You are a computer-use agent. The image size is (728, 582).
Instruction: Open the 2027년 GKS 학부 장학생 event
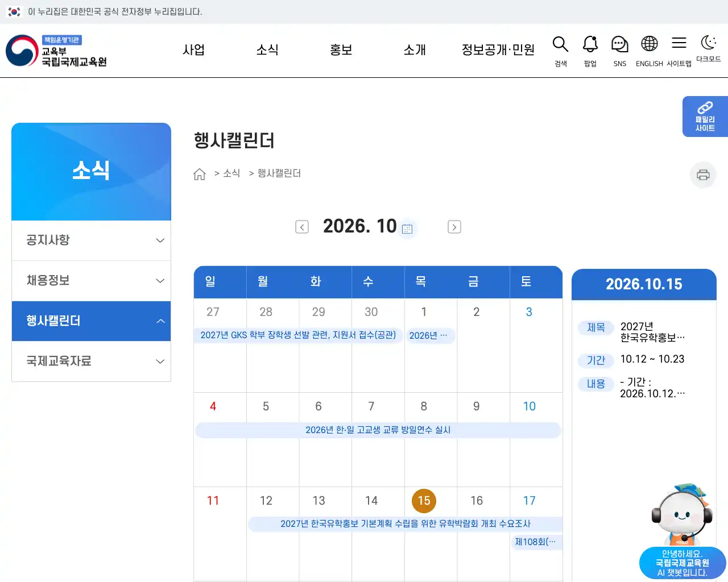[298, 335]
